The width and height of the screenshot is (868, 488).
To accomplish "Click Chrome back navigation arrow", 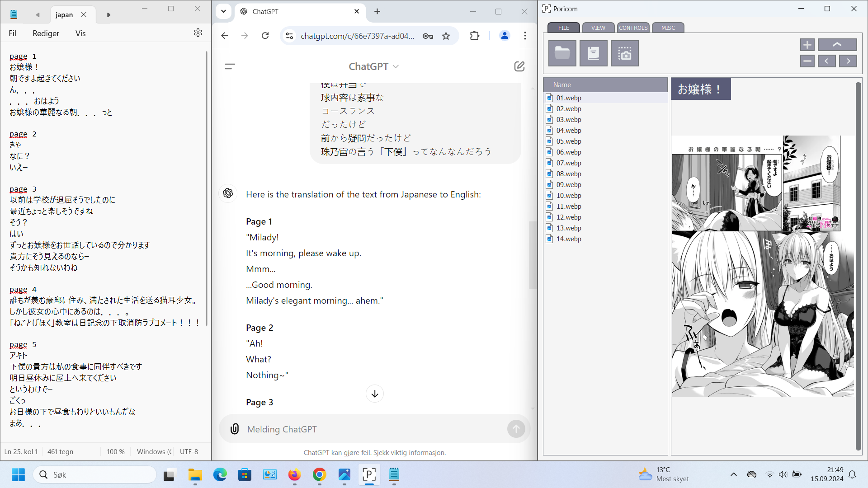I will pyautogui.click(x=225, y=36).
